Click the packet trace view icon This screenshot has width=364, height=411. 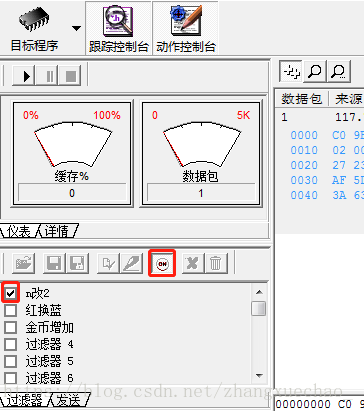[x=291, y=71]
